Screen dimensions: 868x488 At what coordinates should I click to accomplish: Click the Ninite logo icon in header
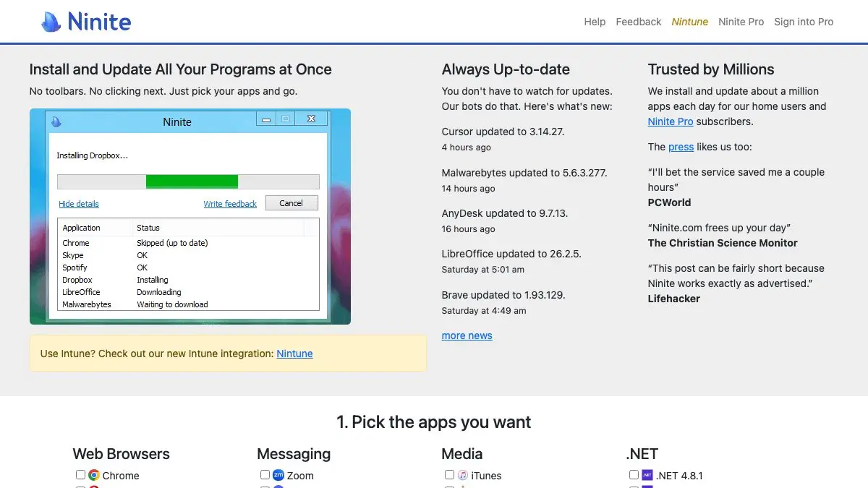pyautogui.click(x=51, y=22)
